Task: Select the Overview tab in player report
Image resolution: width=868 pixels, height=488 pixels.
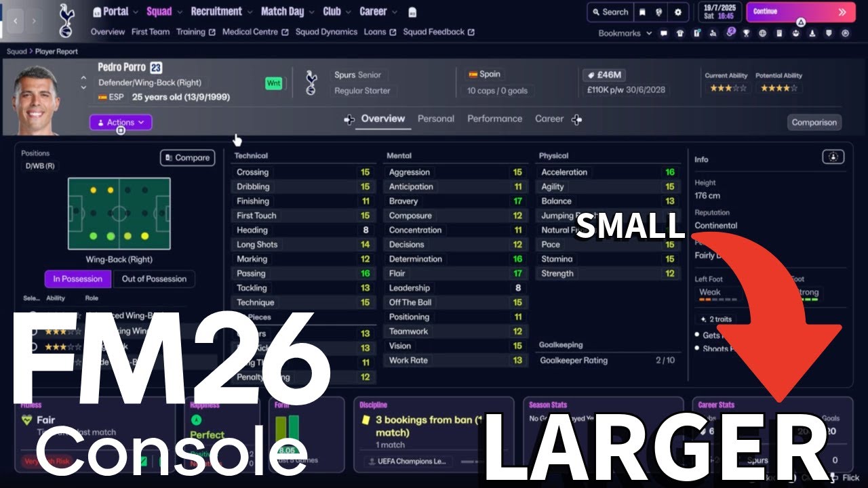Action: click(x=383, y=119)
